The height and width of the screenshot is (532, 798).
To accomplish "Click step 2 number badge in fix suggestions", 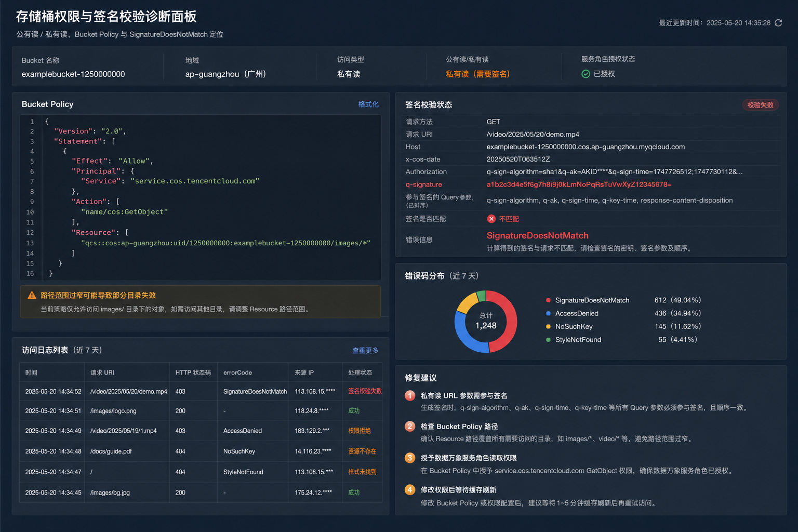I will tap(410, 427).
